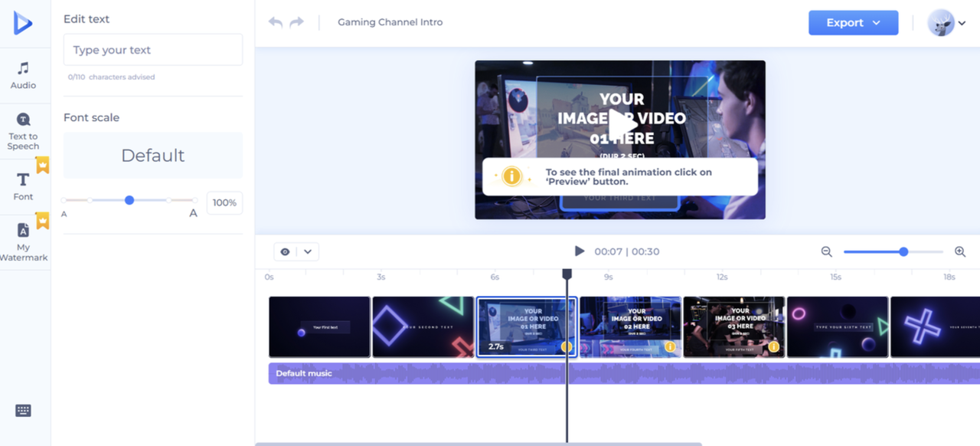Click the 3s mark on timeline ruler
The width and height of the screenshot is (980, 446).
coord(381,277)
